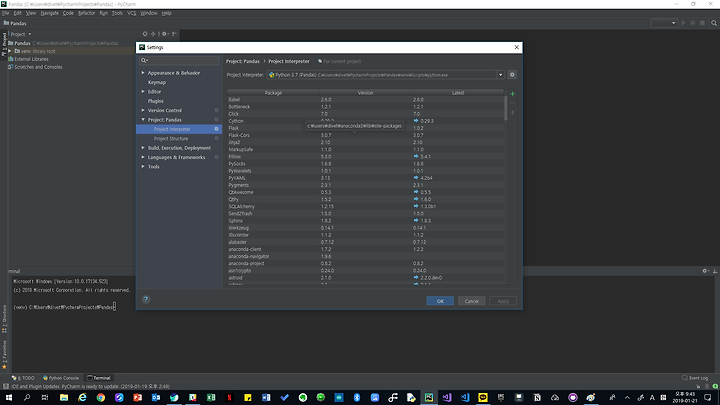Click the help question mark icon

pyautogui.click(x=146, y=299)
